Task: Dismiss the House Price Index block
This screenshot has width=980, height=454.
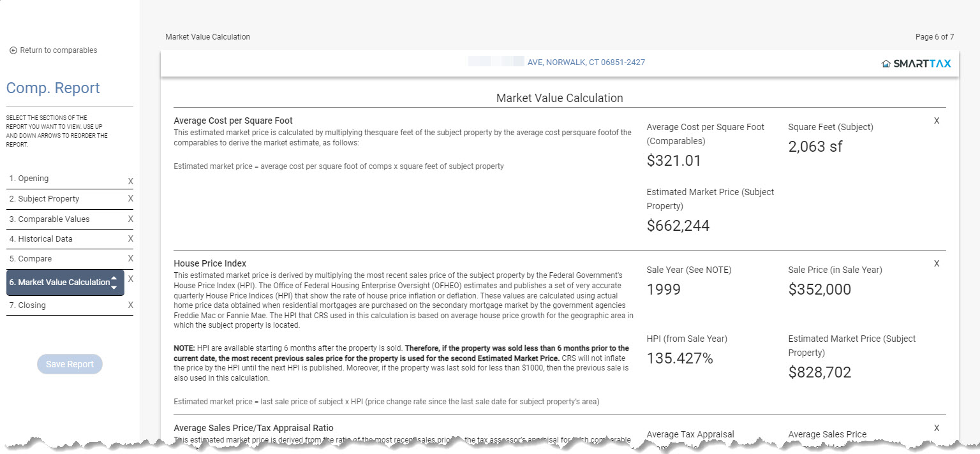Action: pyautogui.click(x=937, y=263)
